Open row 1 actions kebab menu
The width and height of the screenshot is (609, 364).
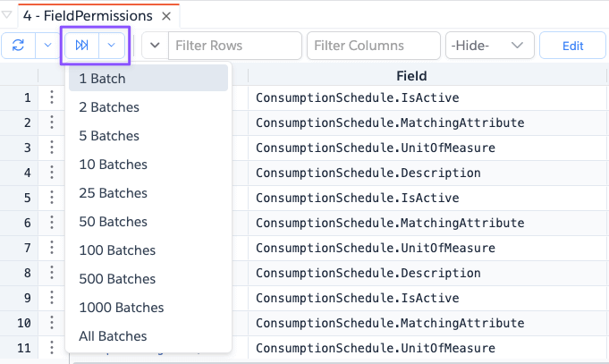pyautogui.click(x=52, y=97)
